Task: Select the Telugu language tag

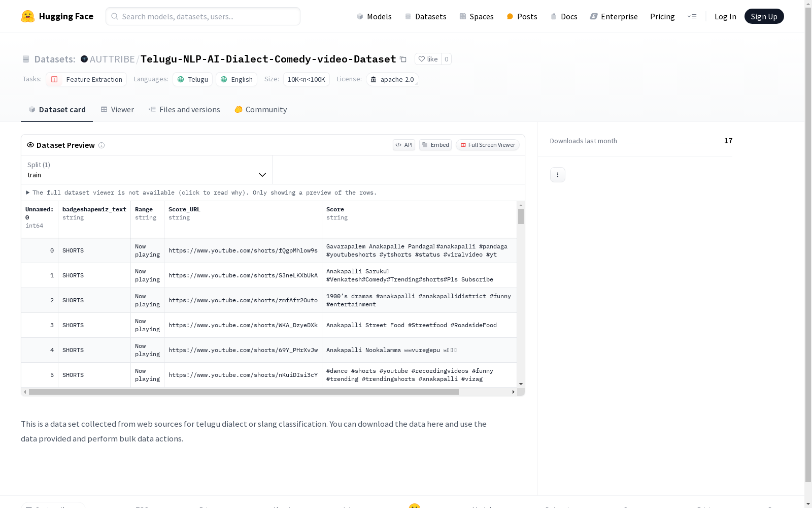Action: point(192,79)
